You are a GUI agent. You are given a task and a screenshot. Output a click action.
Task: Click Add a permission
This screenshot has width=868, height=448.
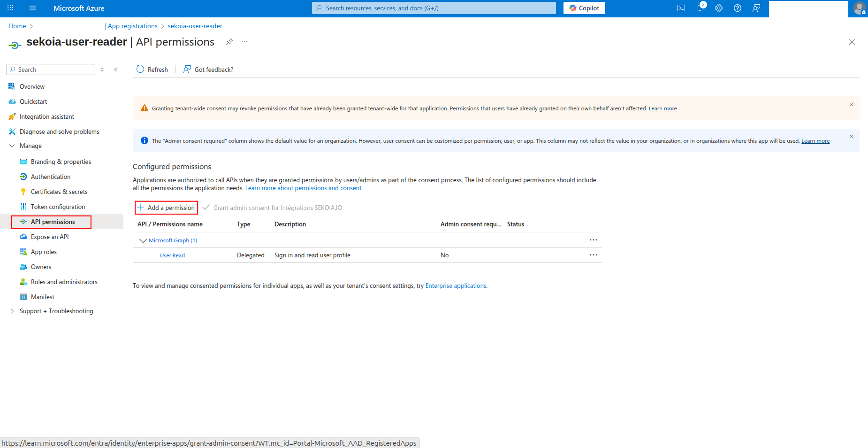[x=166, y=207]
